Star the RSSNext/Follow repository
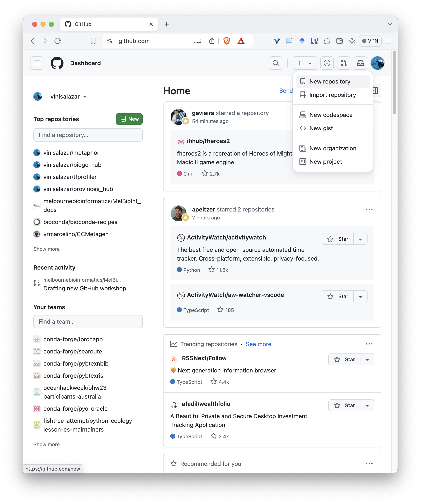Screen dimensions: 421x504 tap(344, 360)
